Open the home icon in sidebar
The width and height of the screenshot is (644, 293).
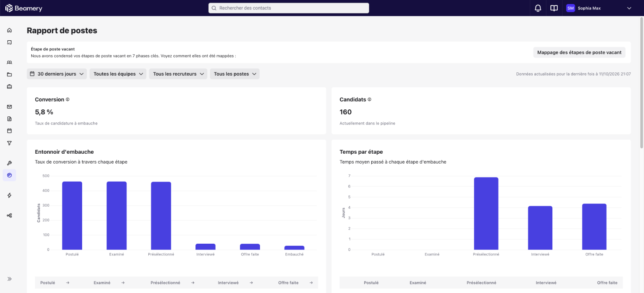click(x=9, y=30)
